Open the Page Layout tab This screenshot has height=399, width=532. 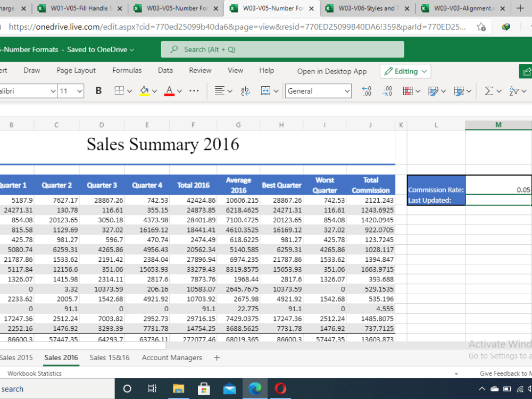[x=76, y=70]
